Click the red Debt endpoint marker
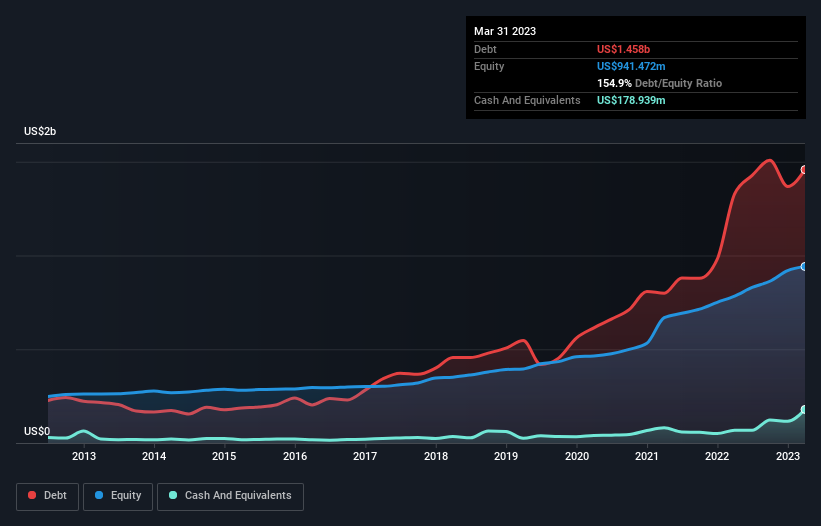This screenshot has width=821, height=526. tap(804, 170)
